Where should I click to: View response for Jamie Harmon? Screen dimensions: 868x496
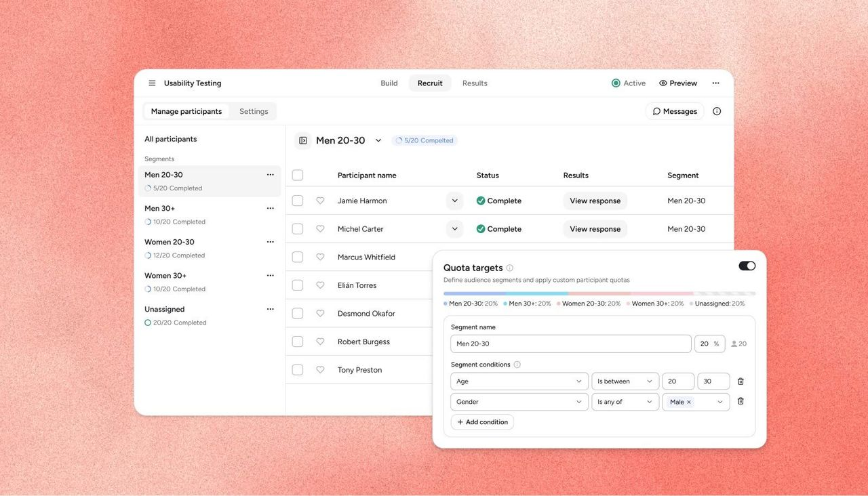595,201
